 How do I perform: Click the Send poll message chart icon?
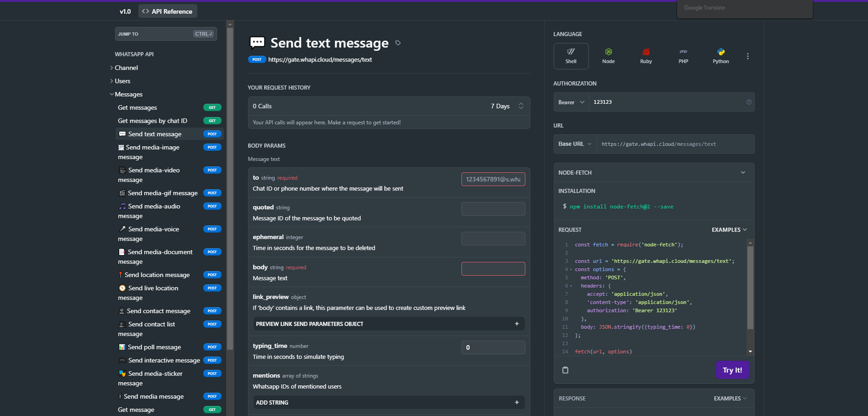point(122,347)
